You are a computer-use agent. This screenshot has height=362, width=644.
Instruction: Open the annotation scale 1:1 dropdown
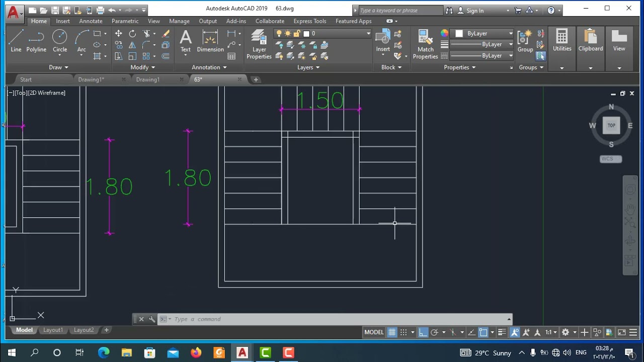[x=551, y=332]
